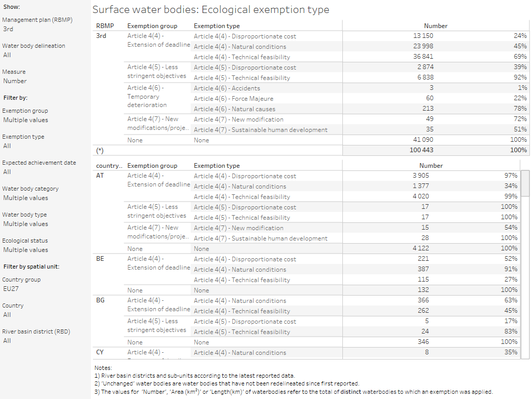Image resolution: width=532 pixels, height=399 pixels.
Task: Select the BE value 221
Action: click(423, 259)
